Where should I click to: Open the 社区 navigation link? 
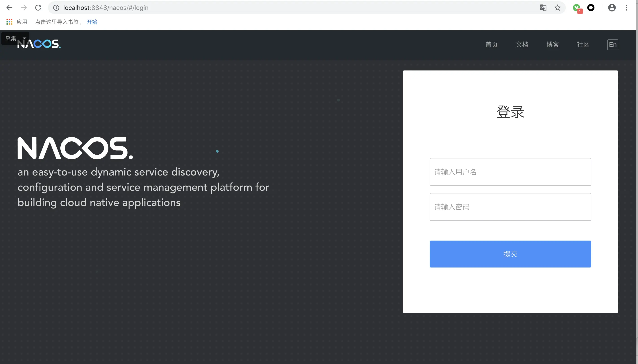point(583,45)
